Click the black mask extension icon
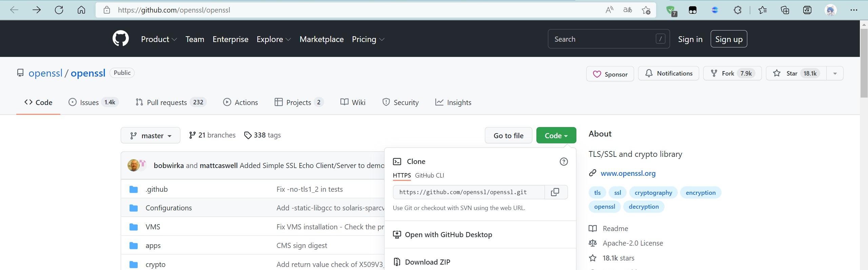The width and height of the screenshot is (868, 270). [x=693, y=10]
